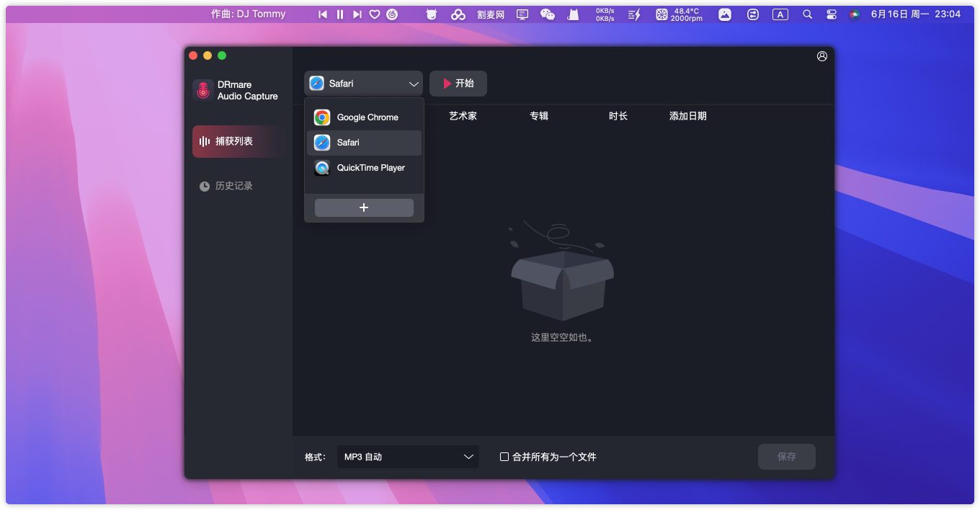Sort by 专辑 column header
The image size is (980, 510).
539,116
